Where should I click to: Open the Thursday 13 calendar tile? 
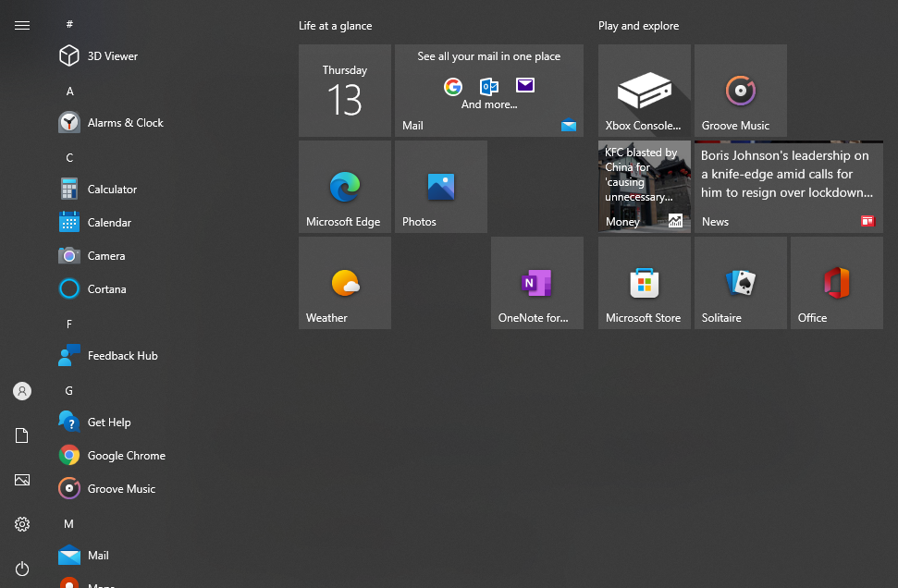pos(345,91)
